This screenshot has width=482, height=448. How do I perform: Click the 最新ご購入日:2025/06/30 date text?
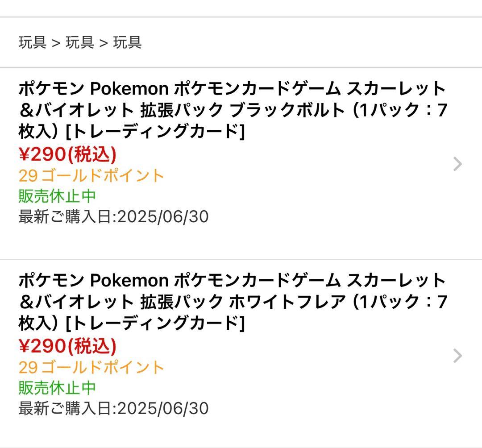pyautogui.click(x=114, y=216)
